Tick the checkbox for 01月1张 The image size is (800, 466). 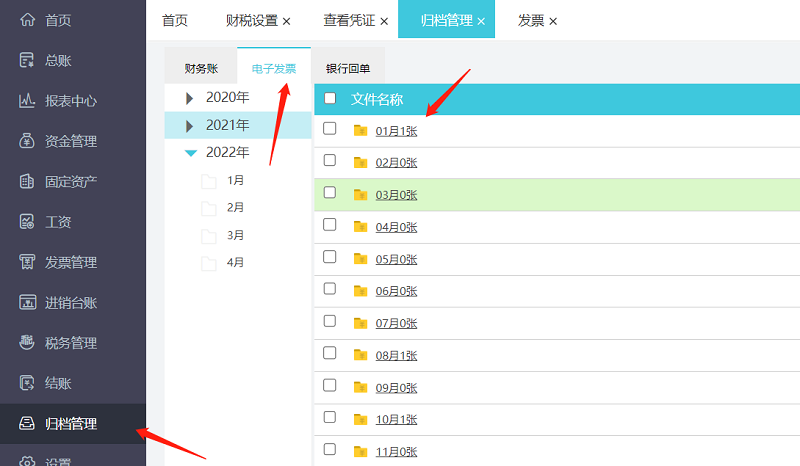[330, 129]
